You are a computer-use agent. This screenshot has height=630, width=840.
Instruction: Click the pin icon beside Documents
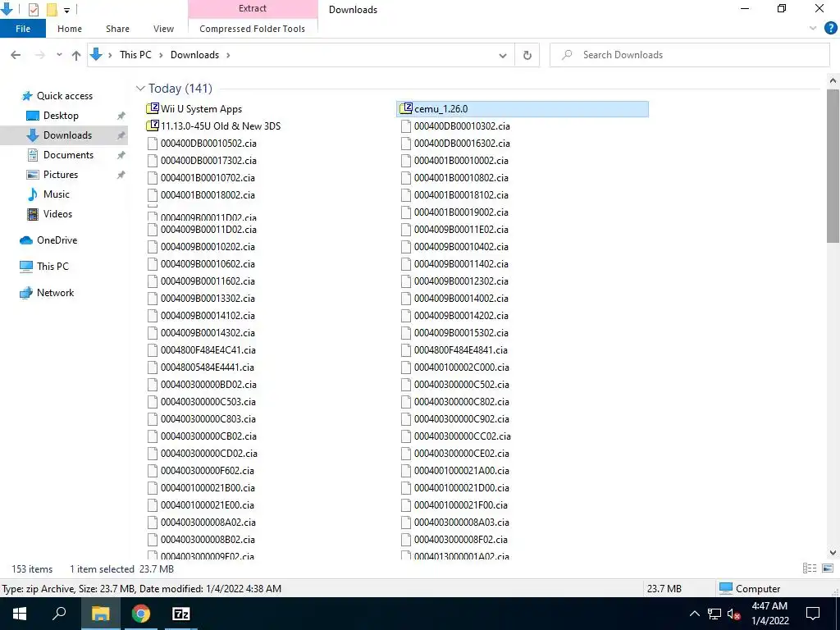tap(121, 155)
